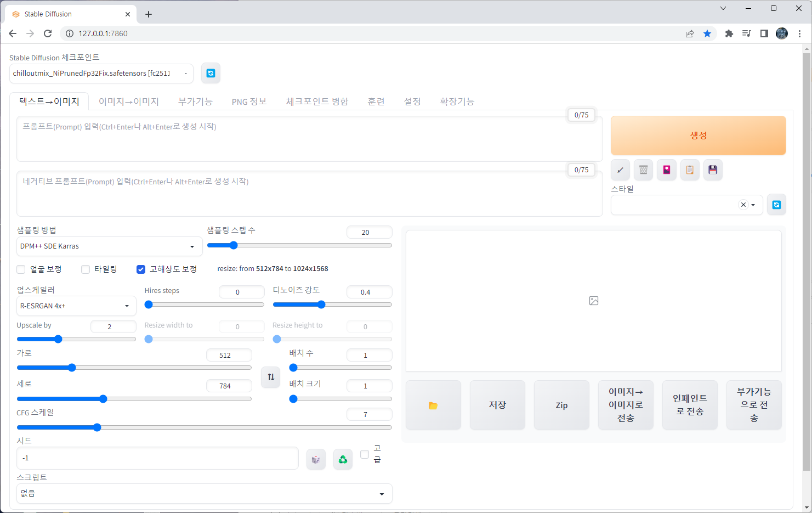Open the 스크립트 dropdown
The height and width of the screenshot is (513, 812).
[x=204, y=493]
